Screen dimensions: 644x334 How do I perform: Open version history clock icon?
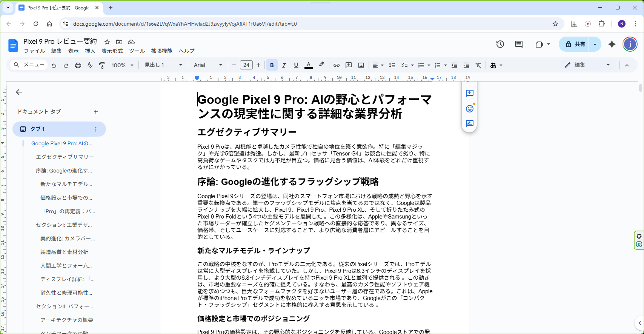(x=500, y=44)
